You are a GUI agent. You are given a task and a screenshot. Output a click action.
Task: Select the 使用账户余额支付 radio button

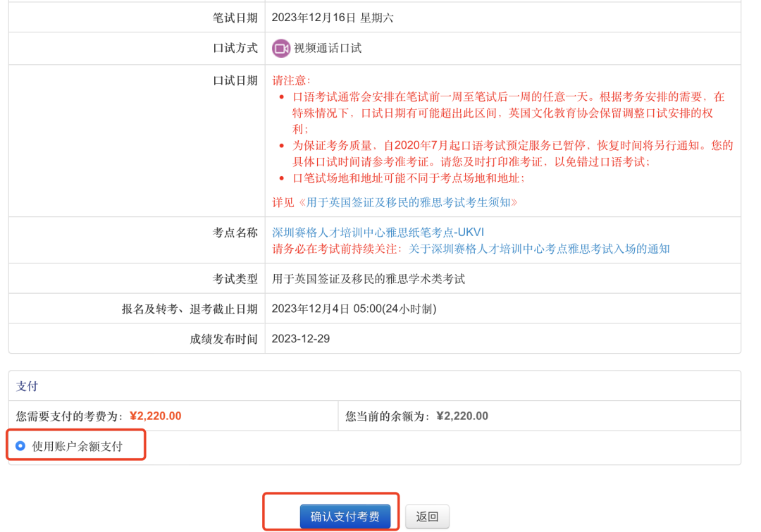click(20, 446)
